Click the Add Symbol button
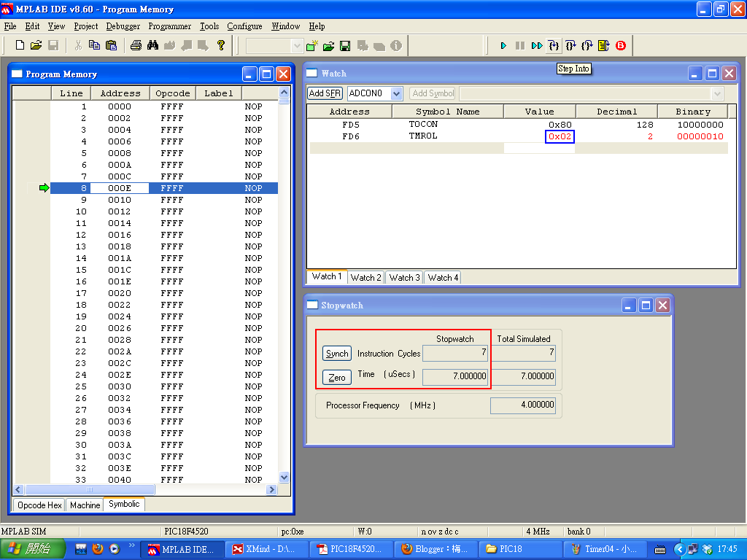This screenshot has width=747, height=560. pyautogui.click(x=433, y=93)
